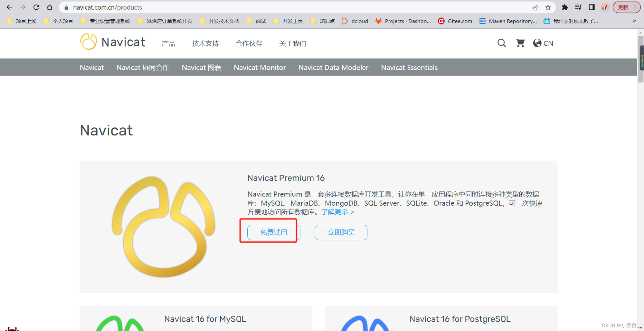
Task: Open the Maven Repository bookmark
Action: [508, 21]
